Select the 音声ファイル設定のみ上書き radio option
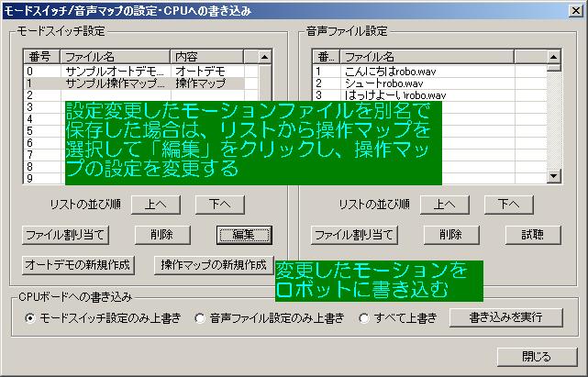The height and width of the screenshot is (377, 588). pyautogui.click(x=200, y=319)
